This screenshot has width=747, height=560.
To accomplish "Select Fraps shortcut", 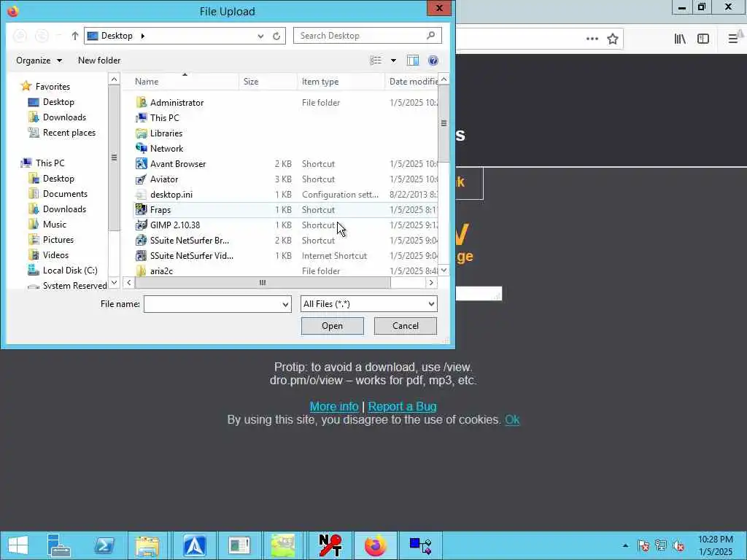I will click(285, 209).
